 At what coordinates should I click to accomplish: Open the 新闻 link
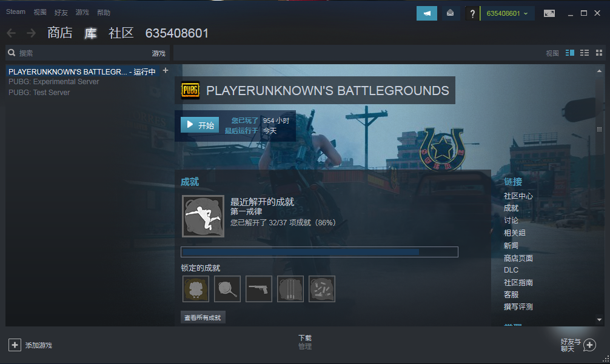click(x=511, y=245)
